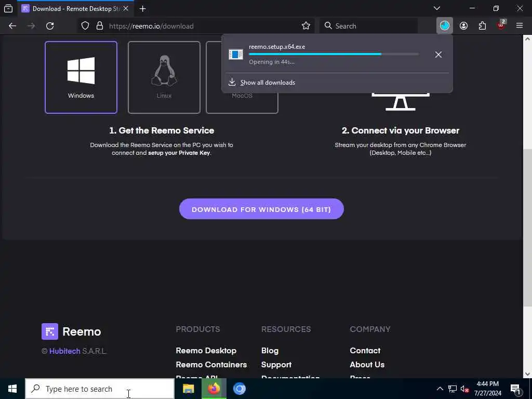This screenshot has width=532, height=399.
Task: Click the download progress bar
Action: point(334,54)
